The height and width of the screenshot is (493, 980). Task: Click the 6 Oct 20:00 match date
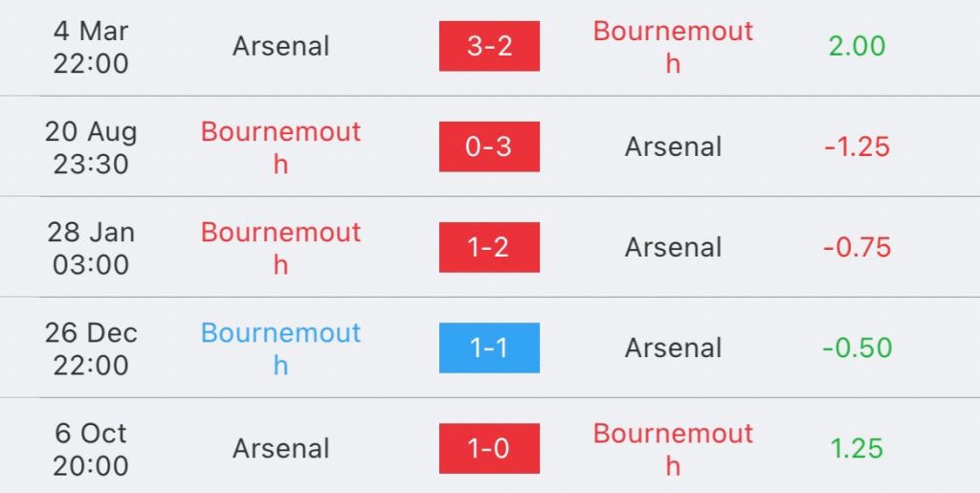(91, 448)
